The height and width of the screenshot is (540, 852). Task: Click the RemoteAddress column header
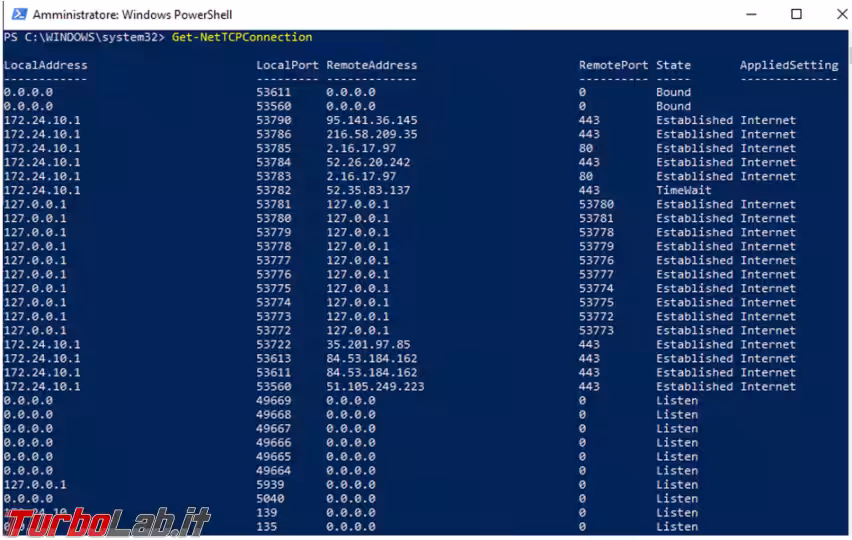(372, 65)
